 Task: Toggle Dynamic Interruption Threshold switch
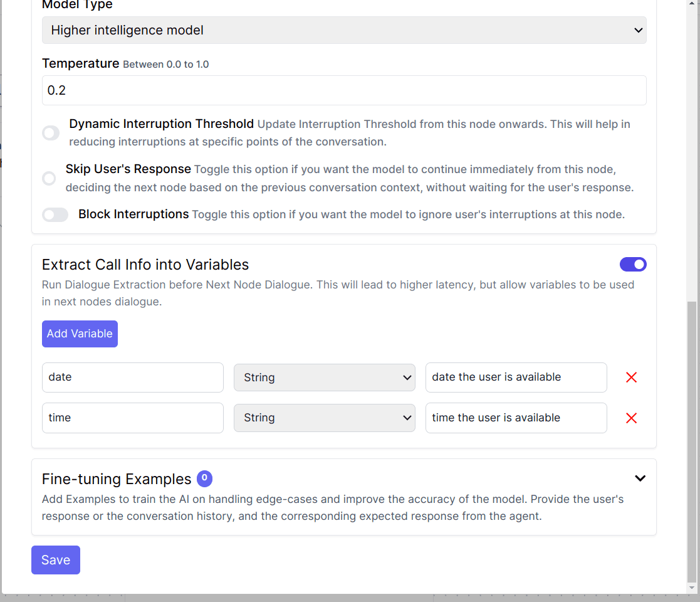coord(50,133)
